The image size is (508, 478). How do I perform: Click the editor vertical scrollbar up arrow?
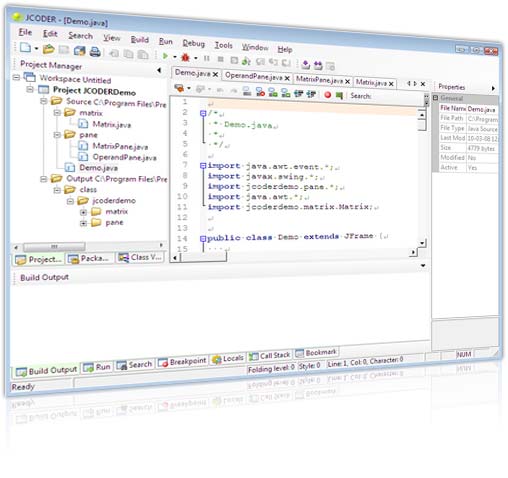point(422,115)
